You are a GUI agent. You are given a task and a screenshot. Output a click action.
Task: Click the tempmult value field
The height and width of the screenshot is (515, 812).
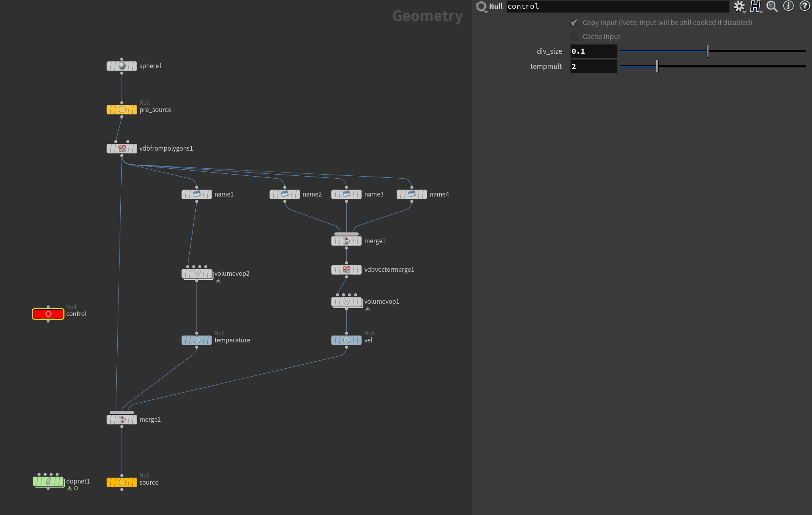(x=593, y=67)
